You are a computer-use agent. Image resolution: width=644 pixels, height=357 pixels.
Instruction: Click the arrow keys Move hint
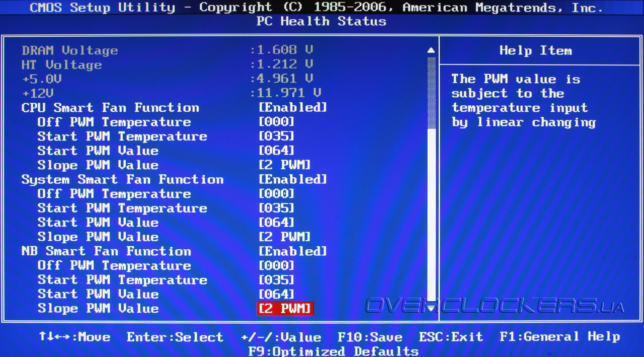(x=74, y=337)
